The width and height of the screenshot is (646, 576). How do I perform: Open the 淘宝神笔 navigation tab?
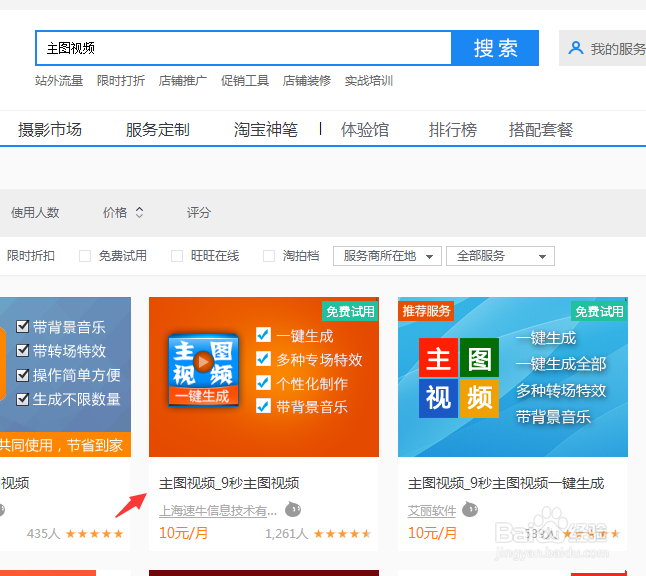266,130
